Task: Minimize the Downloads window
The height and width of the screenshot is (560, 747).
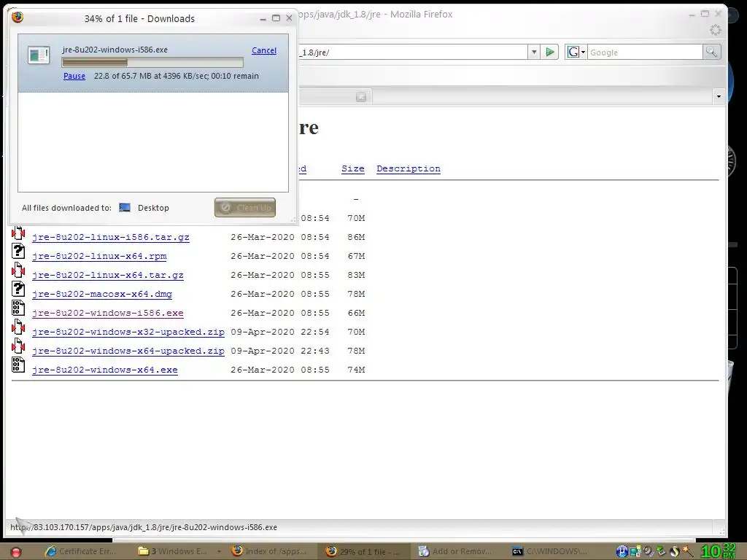Action: pos(263,18)
